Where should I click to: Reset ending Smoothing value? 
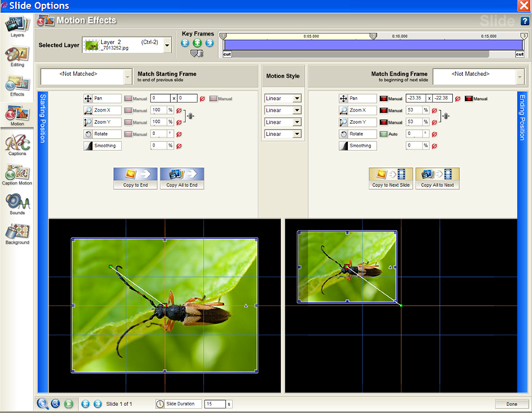point(435,146)
